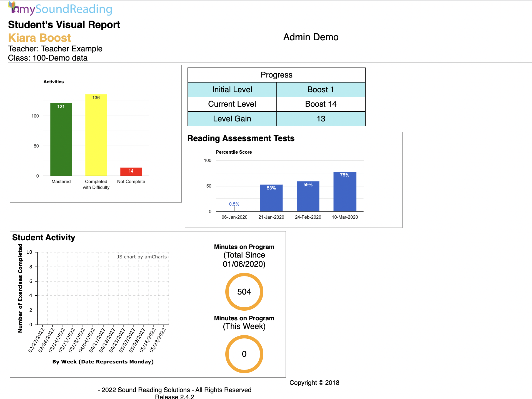The height and width of the screenshot is (399, 532).
Task: Select the 53% bar for 21-Jan-2020
Action: point(271,198)
